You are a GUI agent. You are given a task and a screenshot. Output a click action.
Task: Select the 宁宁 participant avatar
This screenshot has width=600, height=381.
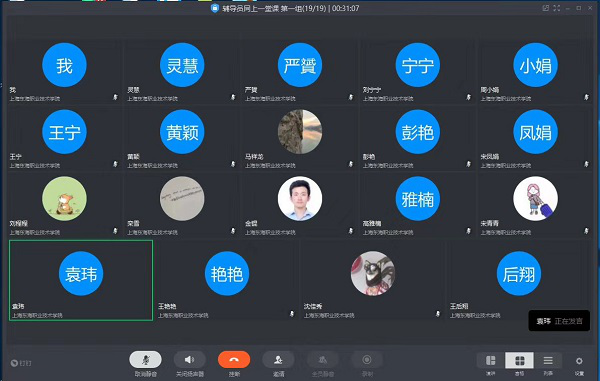(418, 65)
